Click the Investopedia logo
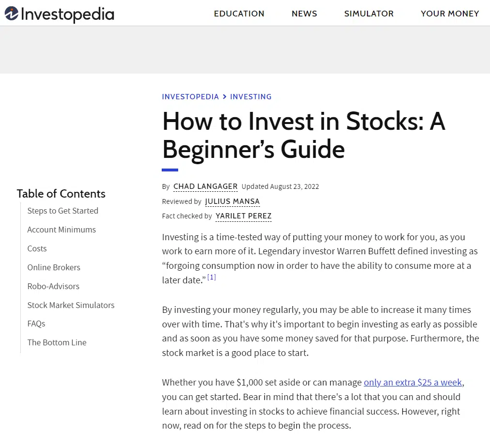Image resolution: width=490 pixels, height=448 pixels. pos(60,14)
